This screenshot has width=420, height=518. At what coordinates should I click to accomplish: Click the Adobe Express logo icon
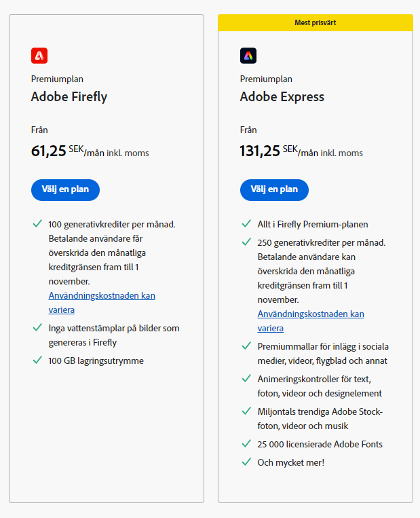click(248, 56)
